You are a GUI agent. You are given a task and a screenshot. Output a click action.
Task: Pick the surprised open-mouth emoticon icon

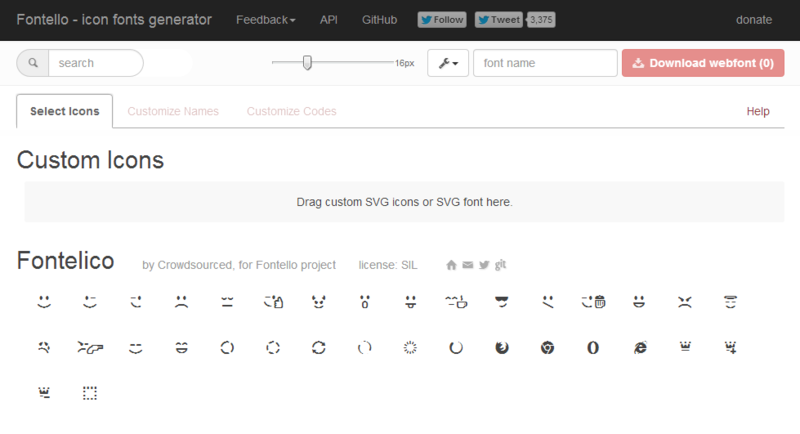point(365,302)
